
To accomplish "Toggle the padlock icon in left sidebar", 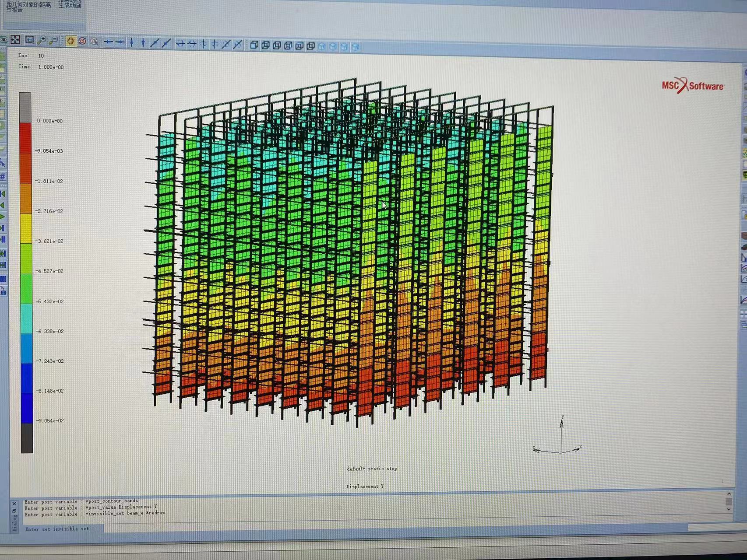I will pyautogui.click(x=3, y=291).
